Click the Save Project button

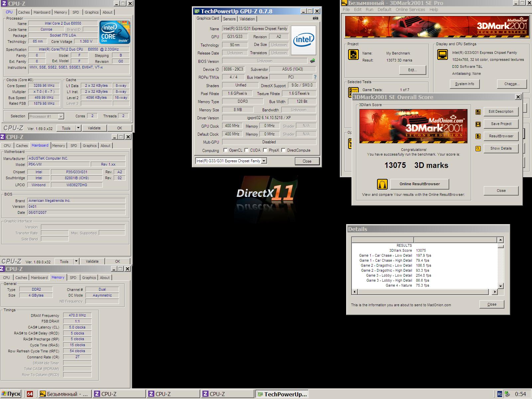point(501,124)
